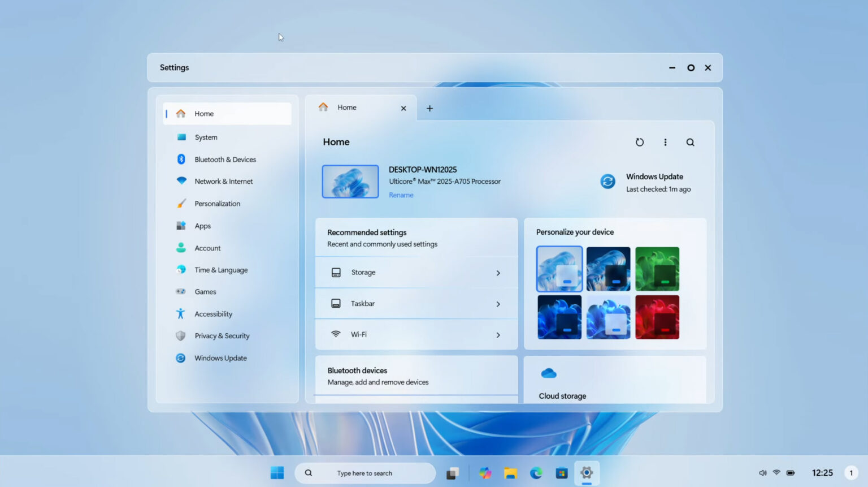Open search within Settings
Image resolution: width=868 pixels, height=487 pixels.
(x=690, y=142)
